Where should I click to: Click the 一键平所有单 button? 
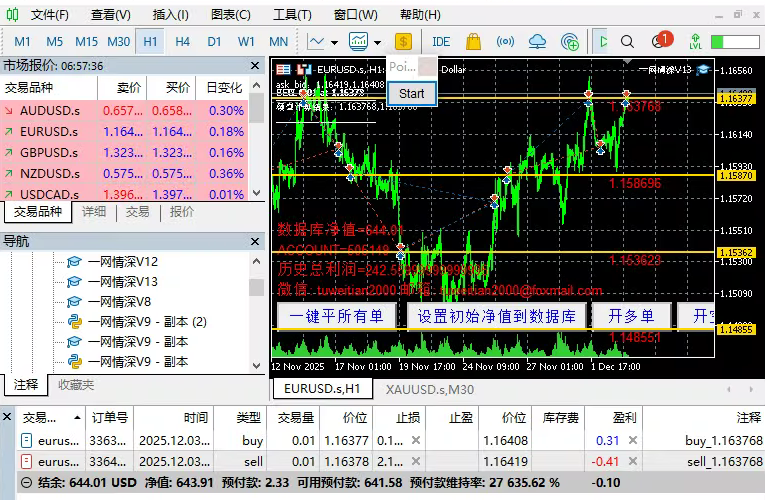[336, 316]
